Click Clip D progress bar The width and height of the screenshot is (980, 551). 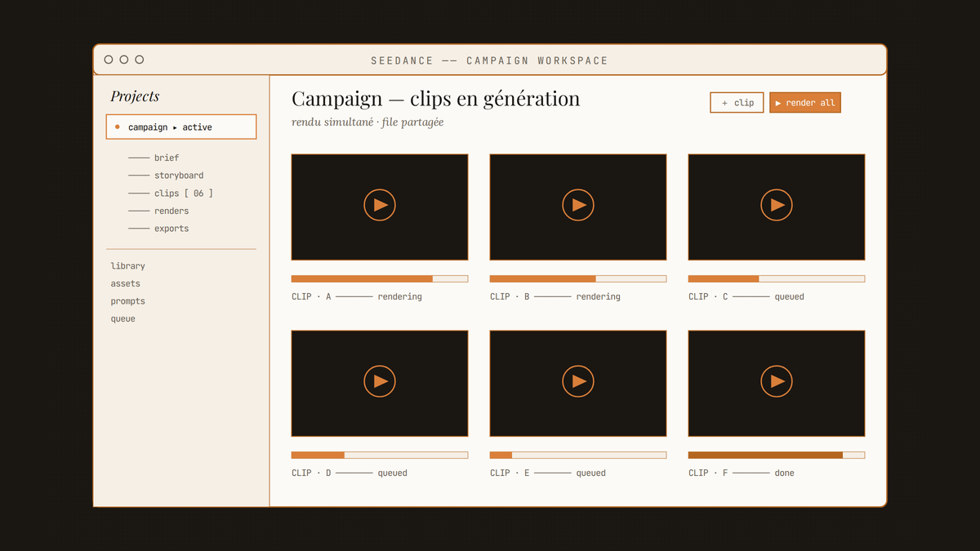380,455
